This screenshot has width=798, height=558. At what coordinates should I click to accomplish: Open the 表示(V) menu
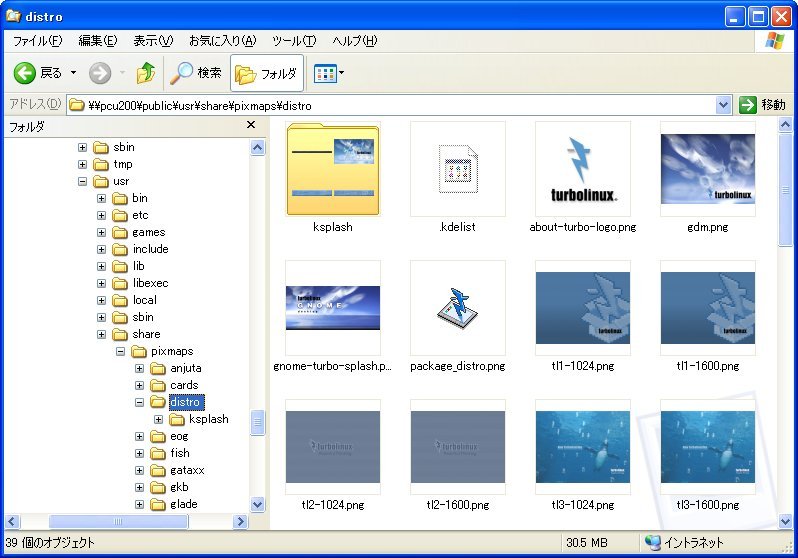[153, 41]
